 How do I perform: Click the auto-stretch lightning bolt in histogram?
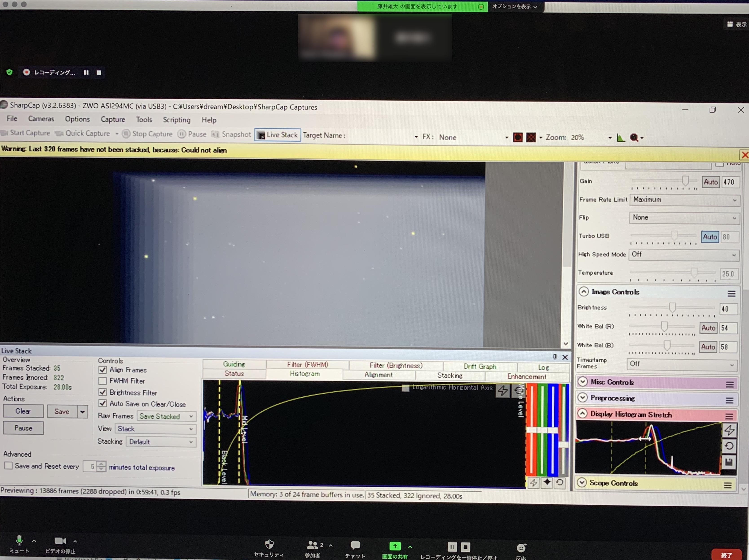[x=502, y=390]
